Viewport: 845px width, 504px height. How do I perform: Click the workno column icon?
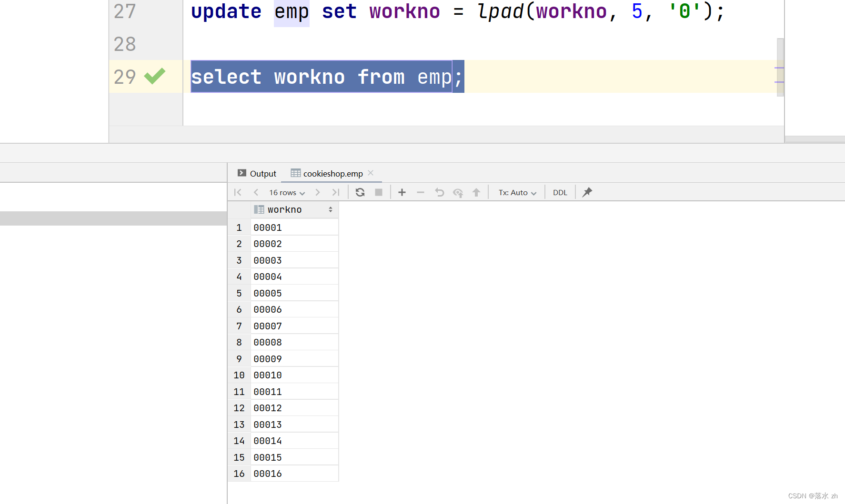coord(259,209)
